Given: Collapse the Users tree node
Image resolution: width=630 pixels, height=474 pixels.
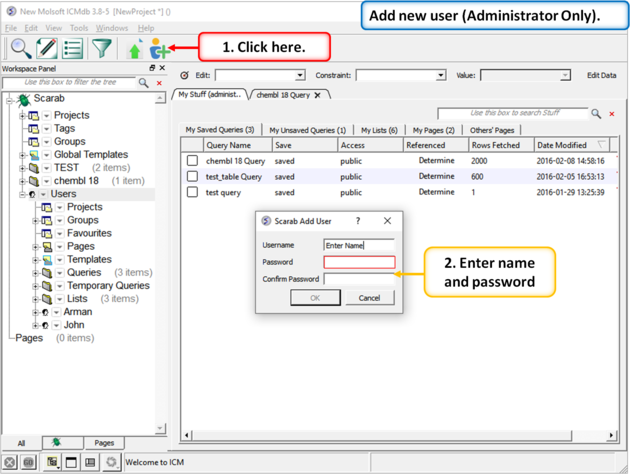Looking at the screenshot, I should (x=22, y=194).
